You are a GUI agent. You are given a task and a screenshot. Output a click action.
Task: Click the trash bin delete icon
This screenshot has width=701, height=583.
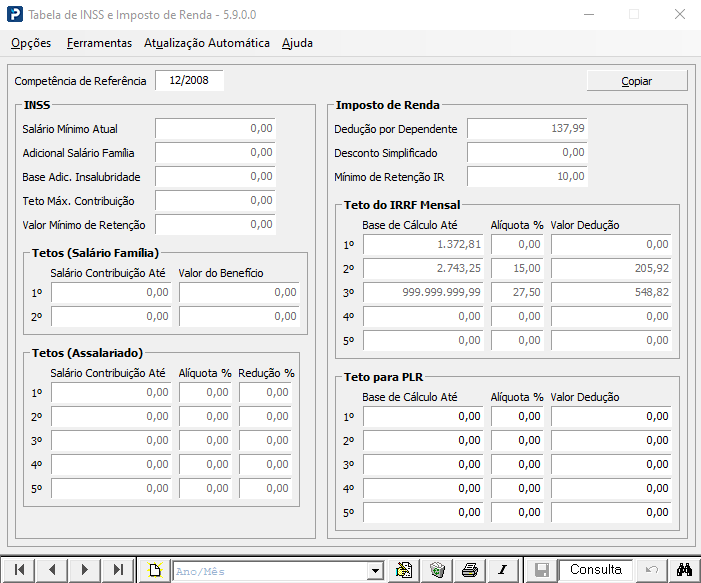[437, 570]
